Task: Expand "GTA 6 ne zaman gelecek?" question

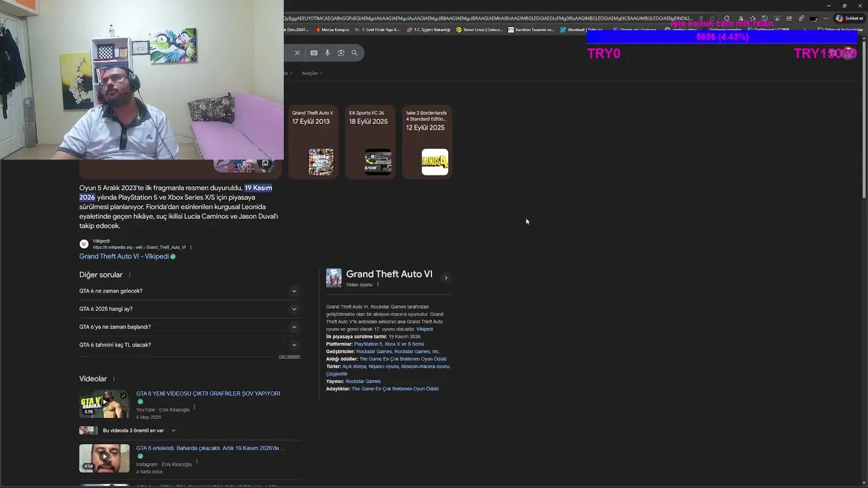Action: [x=190, y=291]
